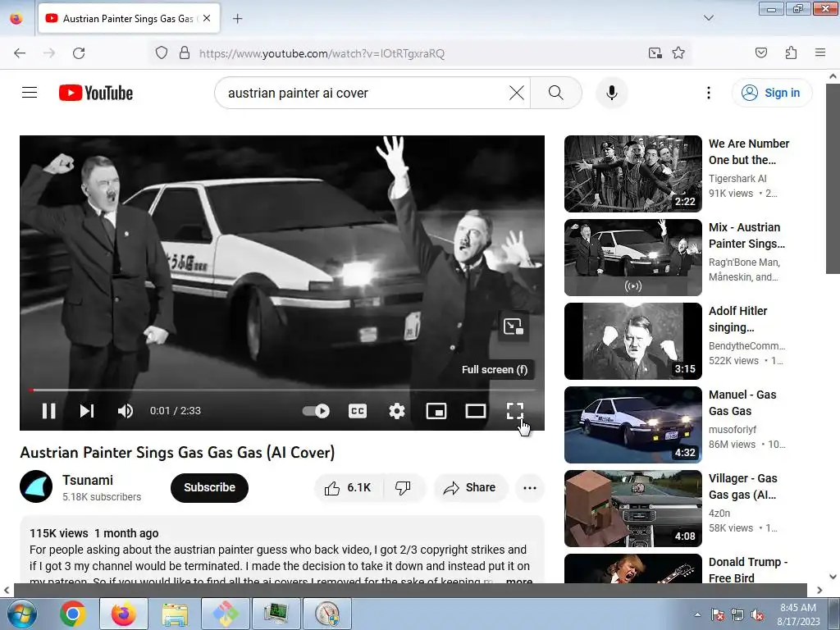Click the Firefox address bar URL

click(x=322, y=53)
